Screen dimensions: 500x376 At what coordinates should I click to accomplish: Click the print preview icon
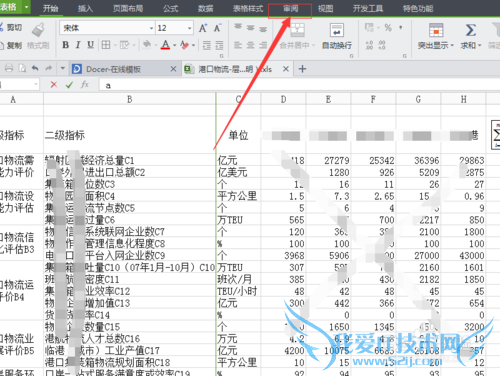click(22, 69)
